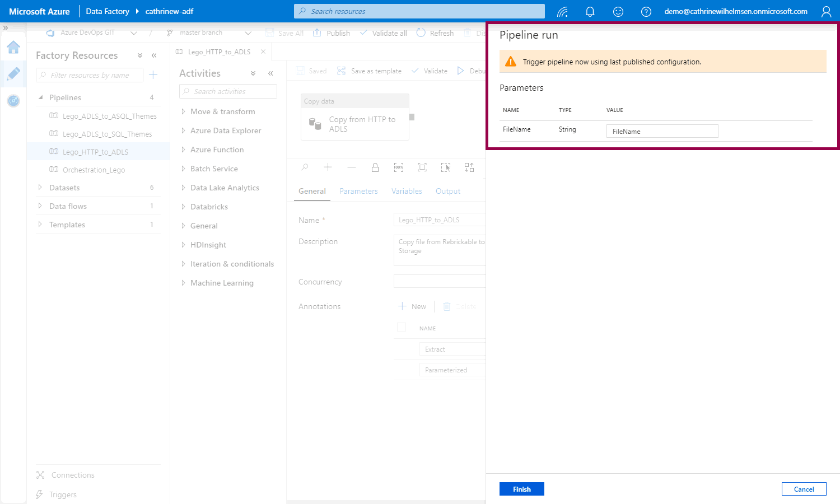Screen dimensions: 840x504
Task: Collapse the Pipelines tree section
Action: pos(40,97)
